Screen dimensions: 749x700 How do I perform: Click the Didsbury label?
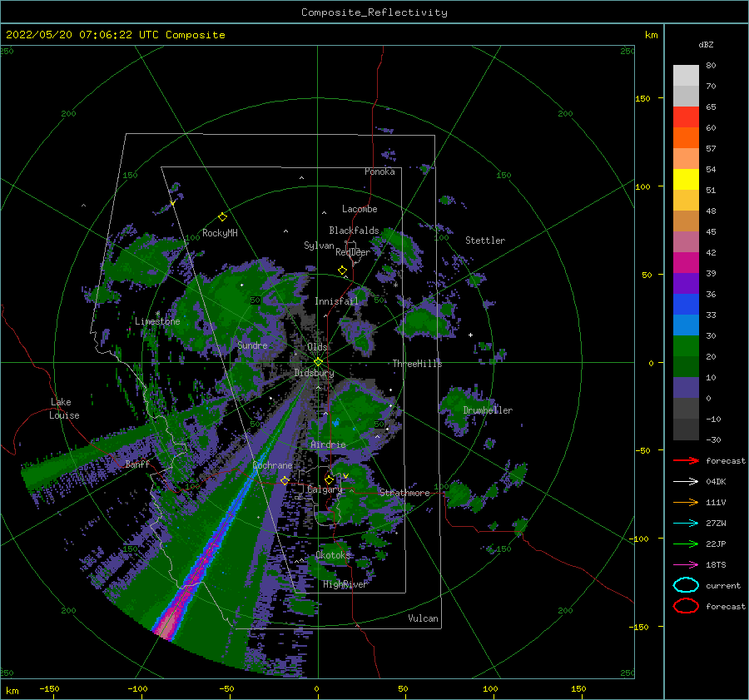click(x=315, y=373)
